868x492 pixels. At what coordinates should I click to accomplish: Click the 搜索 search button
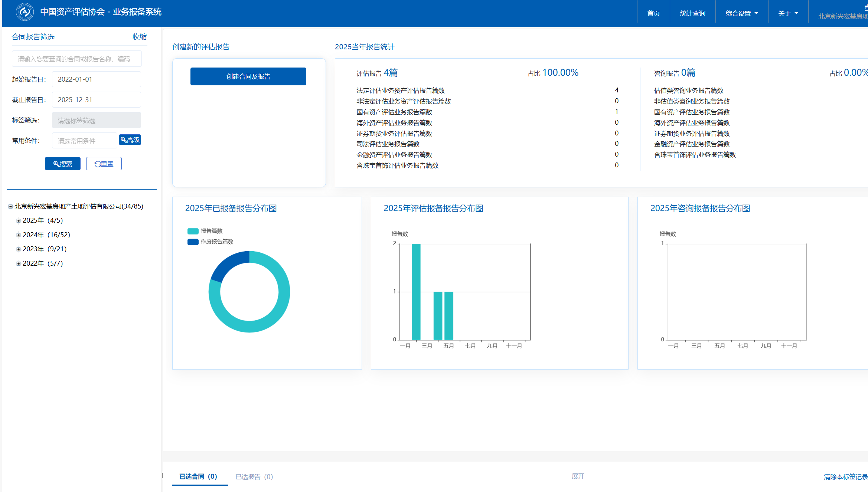point(63,164)
